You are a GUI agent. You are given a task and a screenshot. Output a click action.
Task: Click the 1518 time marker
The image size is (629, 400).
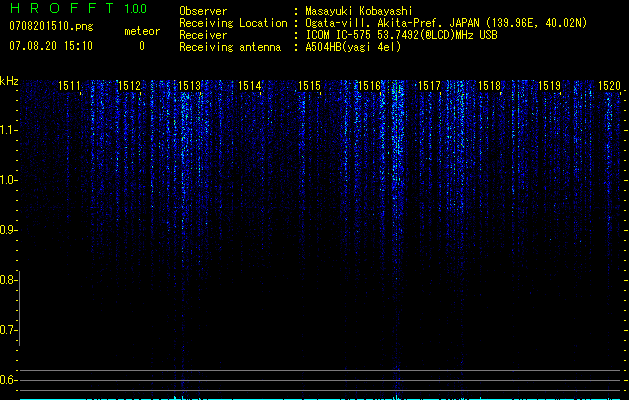[x=489, y=86]
